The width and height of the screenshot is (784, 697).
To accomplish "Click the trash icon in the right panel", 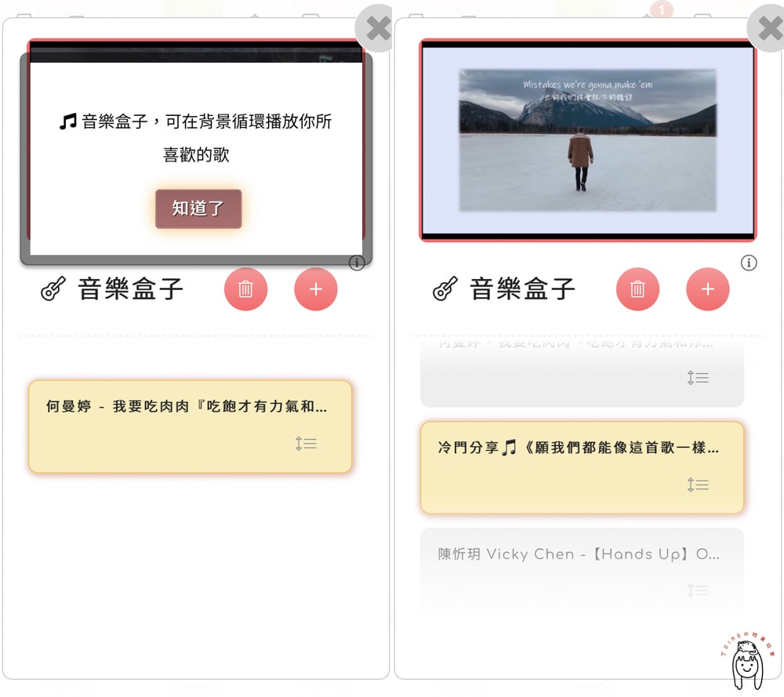I will tap(637, 289).
